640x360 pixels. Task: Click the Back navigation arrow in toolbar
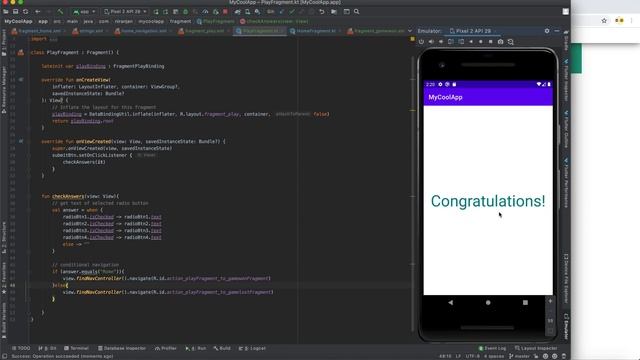[x=38, y=11]
